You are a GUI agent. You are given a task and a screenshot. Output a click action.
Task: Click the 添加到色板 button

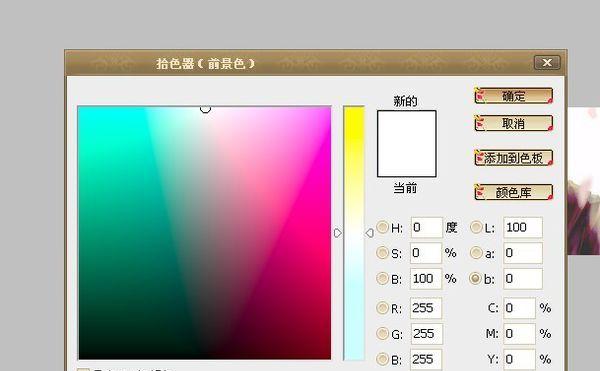point(514,158)
